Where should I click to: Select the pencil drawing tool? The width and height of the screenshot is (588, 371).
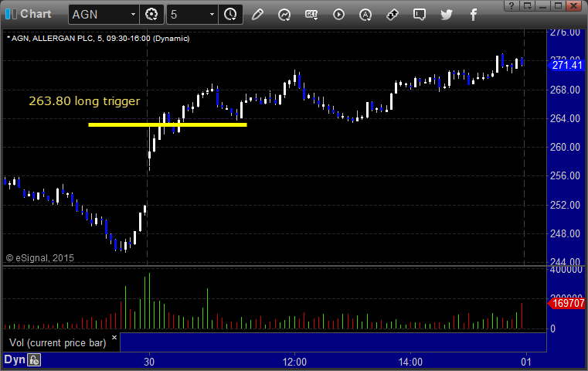[x=257, y=15]
